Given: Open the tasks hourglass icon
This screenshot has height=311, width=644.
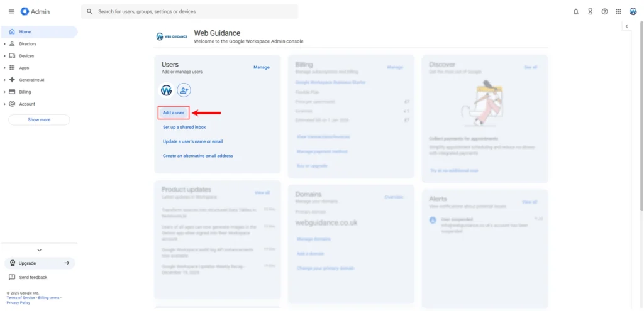Looking at the screenshot, I should (590, 11).
